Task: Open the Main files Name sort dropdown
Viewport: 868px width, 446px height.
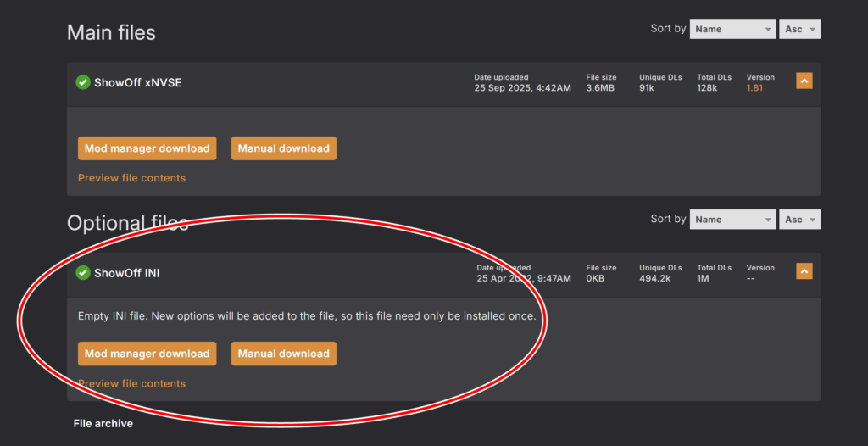Action: (732, 29)
